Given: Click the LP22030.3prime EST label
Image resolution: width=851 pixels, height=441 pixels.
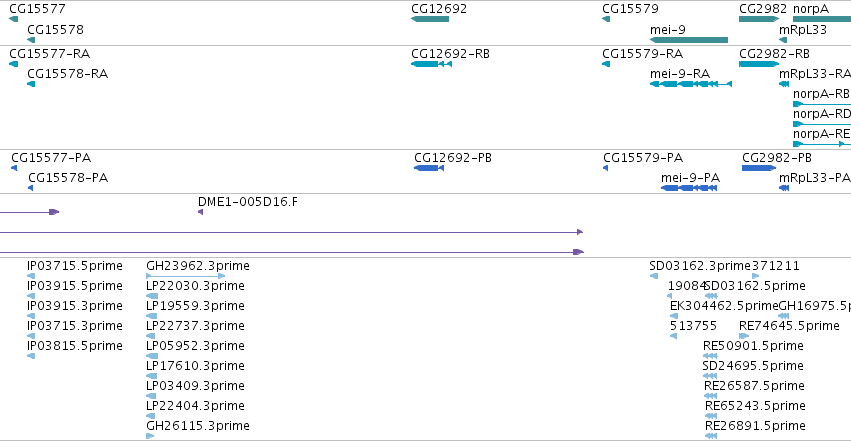Looking at the screenshot, I should coord(195,286).
